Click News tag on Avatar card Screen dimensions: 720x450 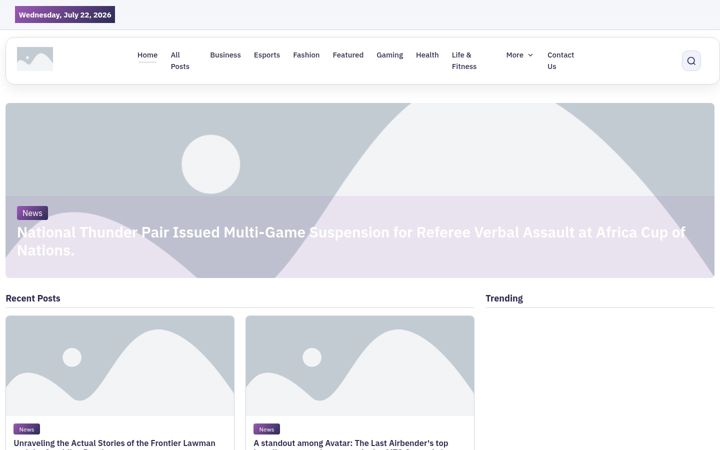267,429
